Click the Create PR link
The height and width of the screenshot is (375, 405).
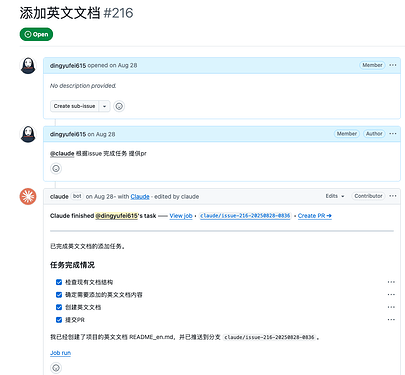point(315,216)
